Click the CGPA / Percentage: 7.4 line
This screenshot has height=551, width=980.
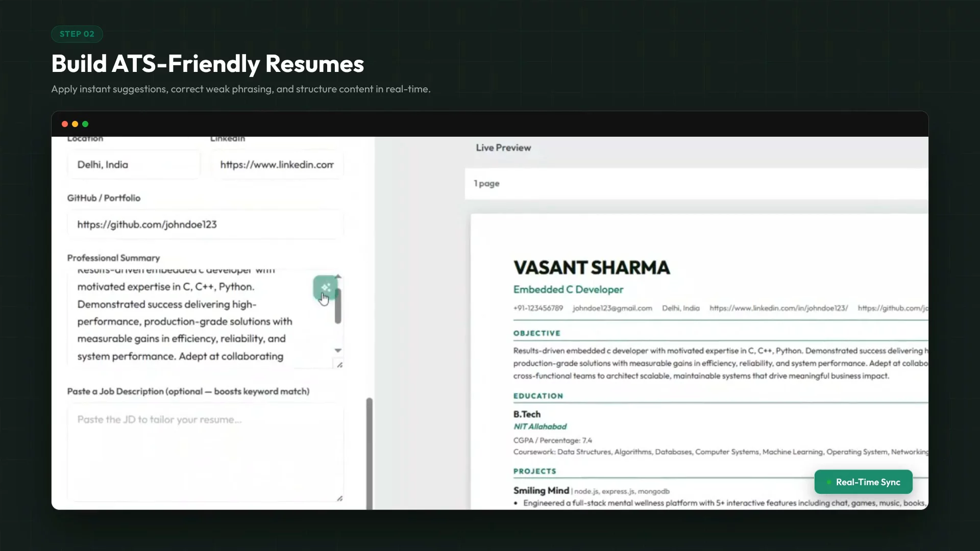click(x=553, y=440)
